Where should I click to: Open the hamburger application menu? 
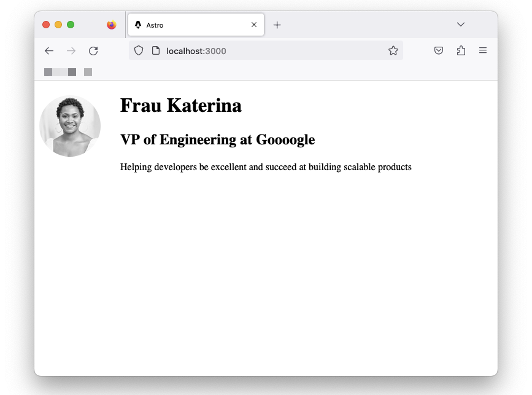[483, 50]
